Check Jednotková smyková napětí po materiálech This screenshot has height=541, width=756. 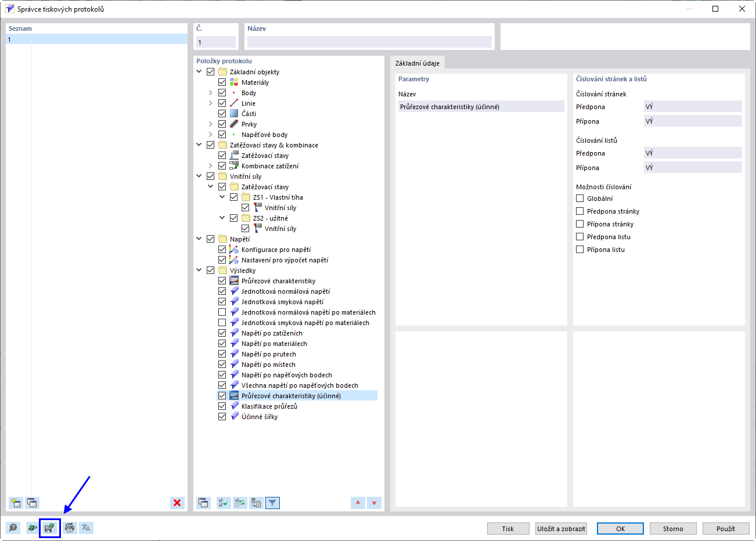(x=222, y=323)
